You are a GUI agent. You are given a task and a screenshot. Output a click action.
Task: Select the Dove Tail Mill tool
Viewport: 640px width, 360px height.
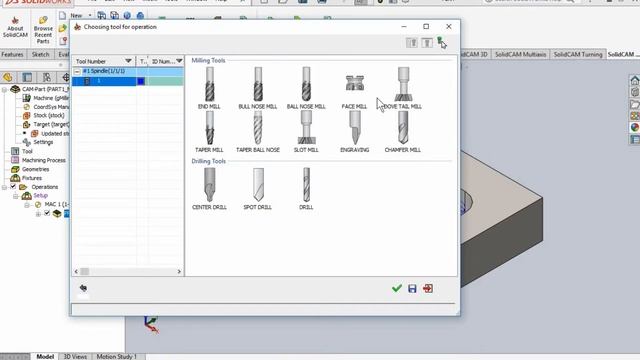[x=403, y=88]
